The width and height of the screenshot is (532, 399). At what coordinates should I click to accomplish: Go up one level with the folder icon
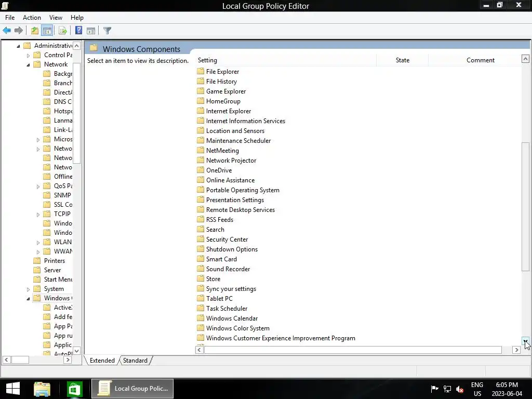point(35,31)
